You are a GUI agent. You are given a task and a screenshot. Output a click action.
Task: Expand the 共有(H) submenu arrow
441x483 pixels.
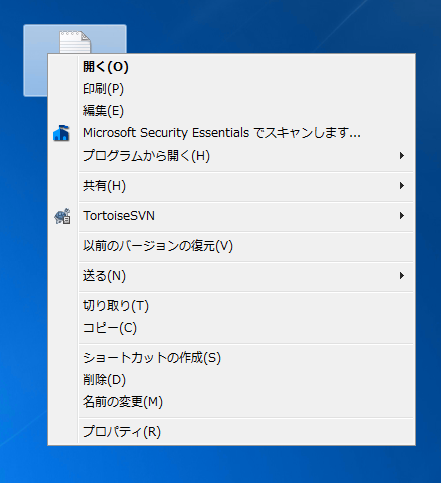point(402,186)
